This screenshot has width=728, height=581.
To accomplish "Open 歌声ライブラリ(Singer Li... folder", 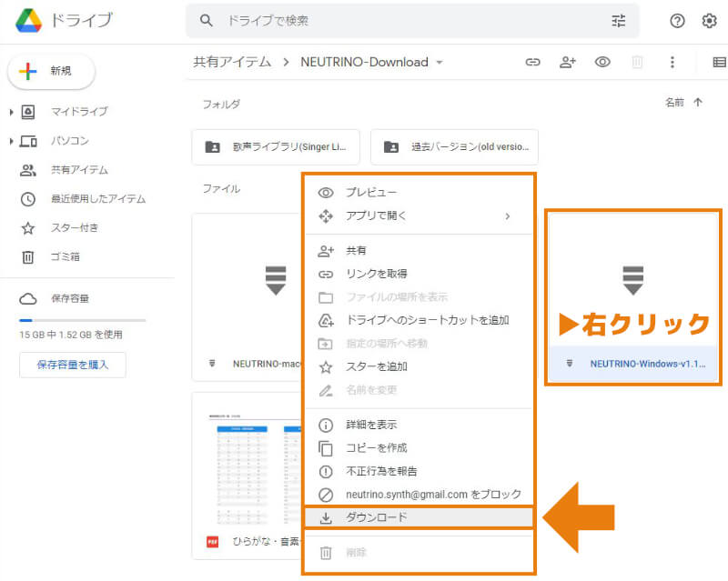I will pyautogui.click(x=276, y=147).
